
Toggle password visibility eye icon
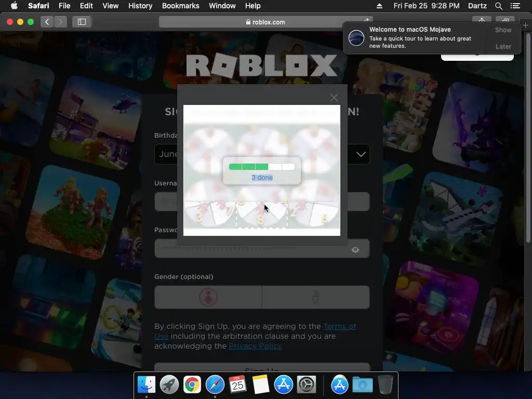coord(355,250)
